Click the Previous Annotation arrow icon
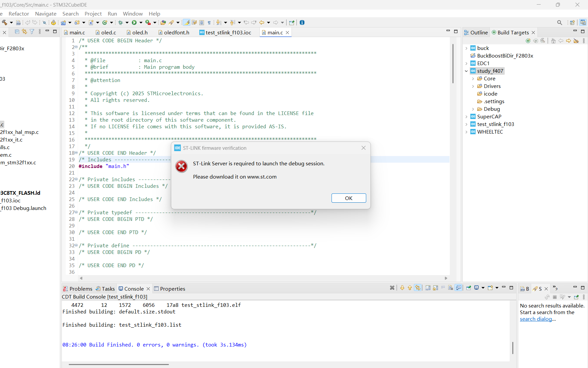The height and width of the screenshot is (368, 588). coord(232,22)
